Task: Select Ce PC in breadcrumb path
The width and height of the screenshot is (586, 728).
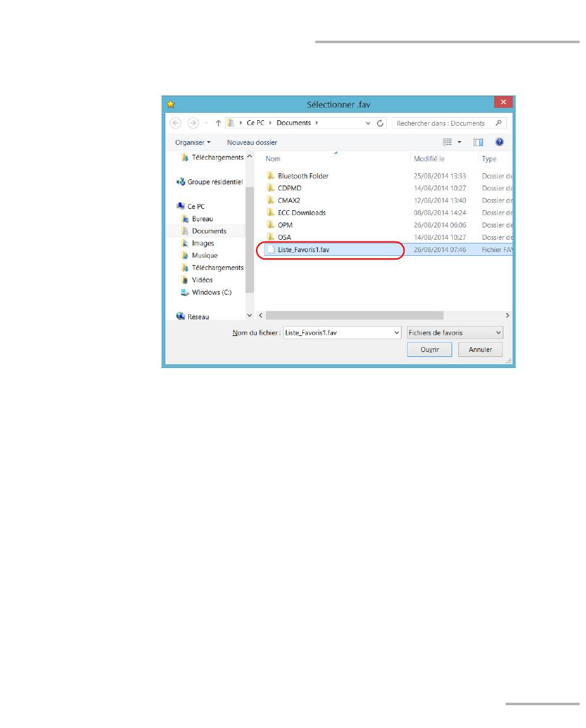Action: 255,123
